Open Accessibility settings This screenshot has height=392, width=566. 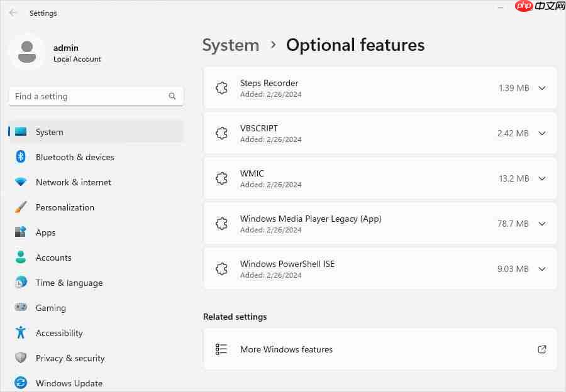(x=59, y=333)
